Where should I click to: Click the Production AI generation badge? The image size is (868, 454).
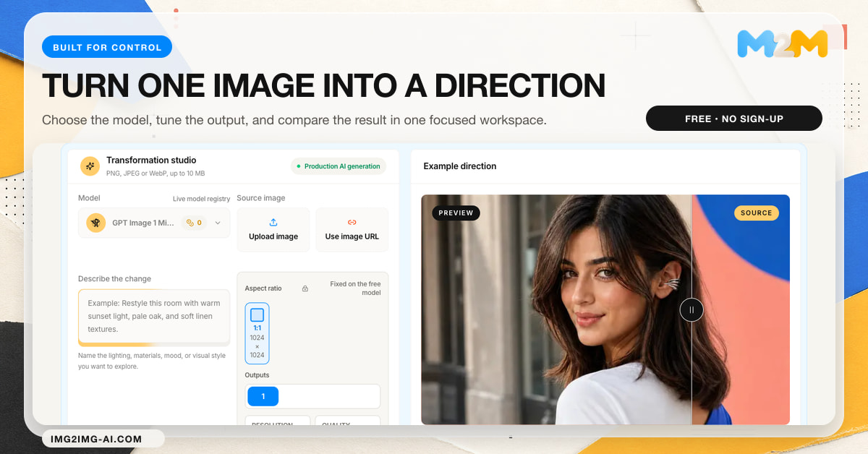point(339,166)
